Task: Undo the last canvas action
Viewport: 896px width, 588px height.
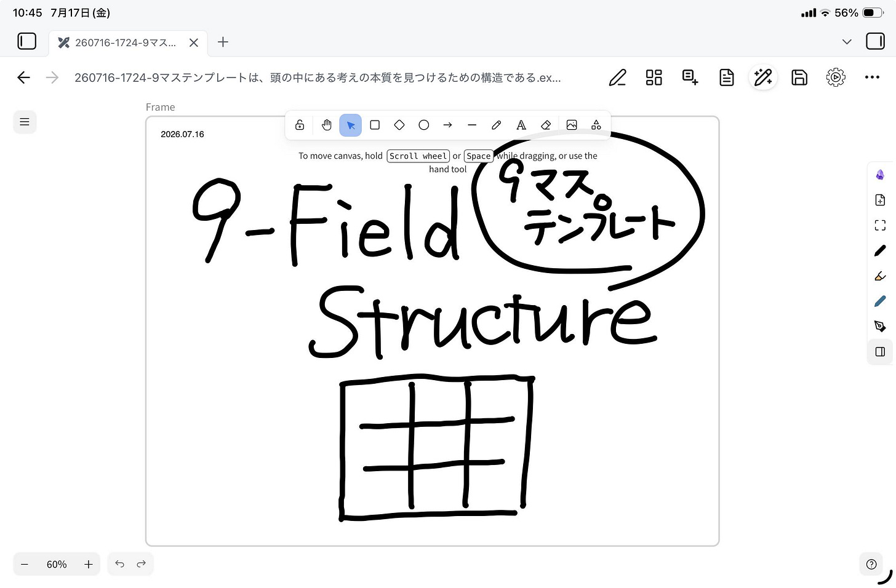Action: (x=120, y=564)
